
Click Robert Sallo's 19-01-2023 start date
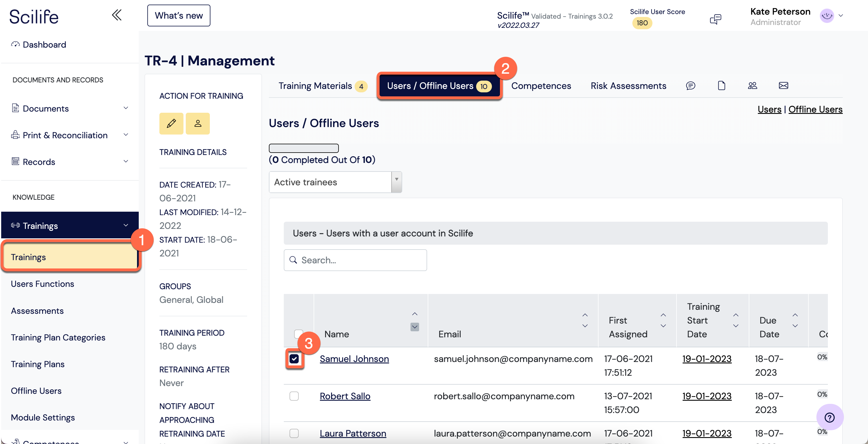click(x=707, y=396)
